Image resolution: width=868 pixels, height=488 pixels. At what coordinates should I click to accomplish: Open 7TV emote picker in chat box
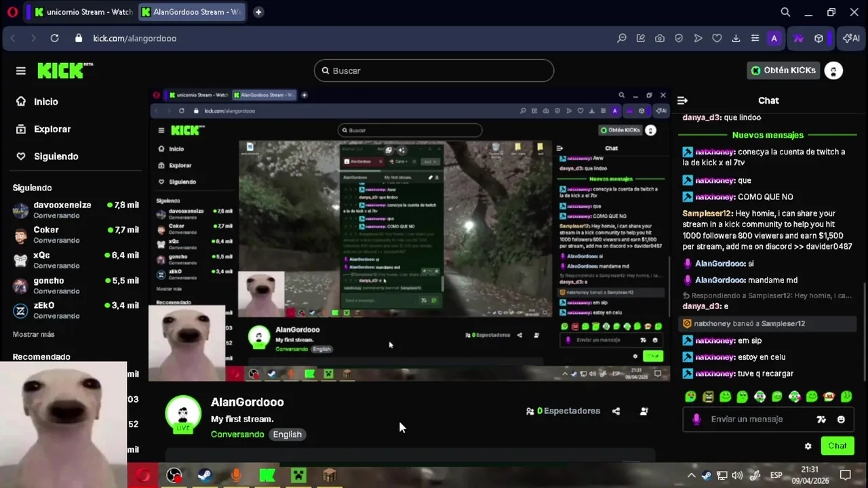tap(821, 420)
